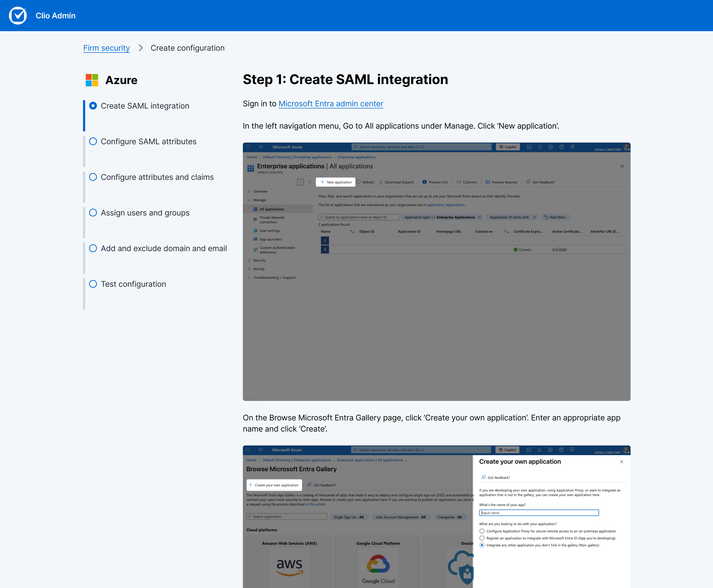Select Configure Application Proxy radio option
Viewport: 713px width, 588px height.
(x=482, y=531)
